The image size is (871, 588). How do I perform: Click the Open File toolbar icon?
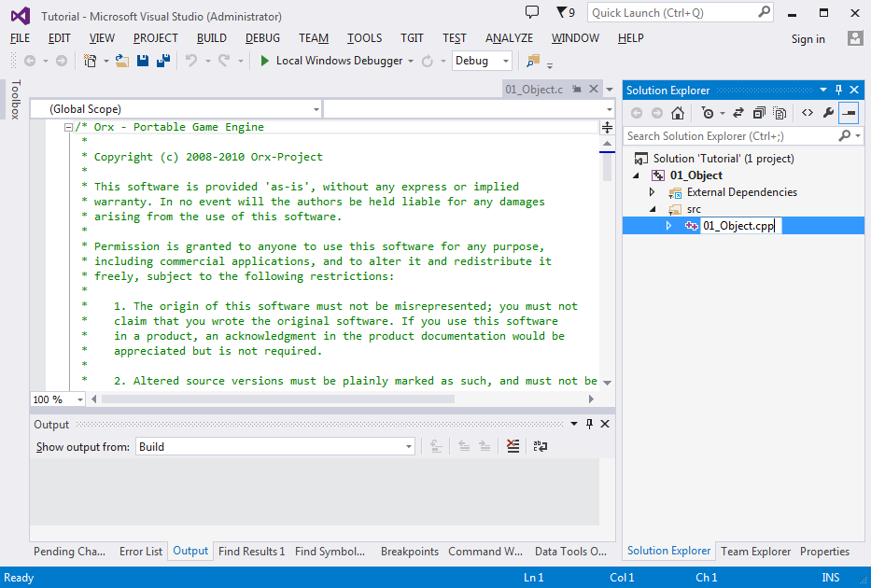click(122, 61)
